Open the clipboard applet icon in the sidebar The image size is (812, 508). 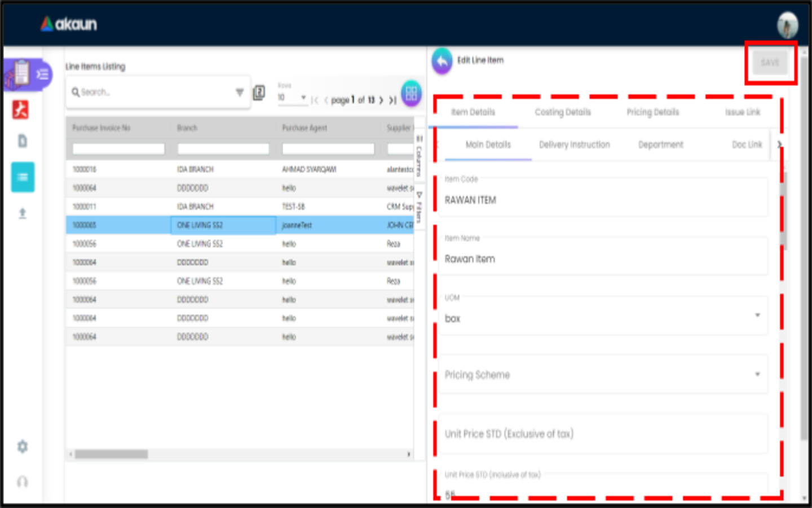click(x=21, y=73)
